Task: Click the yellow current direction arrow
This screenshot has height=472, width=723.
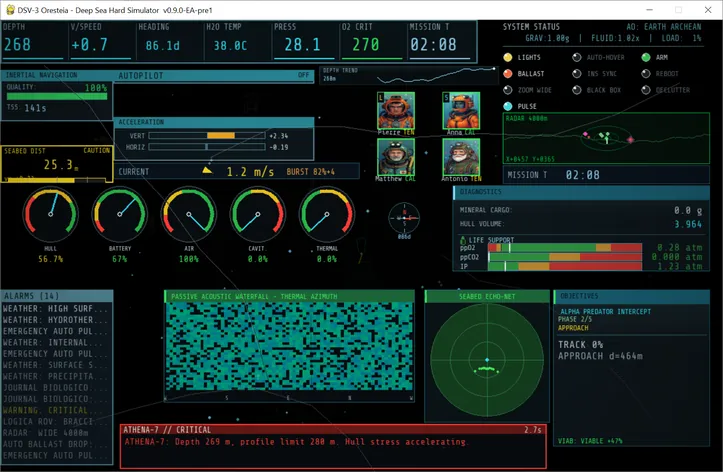Action: coord(207,171)
